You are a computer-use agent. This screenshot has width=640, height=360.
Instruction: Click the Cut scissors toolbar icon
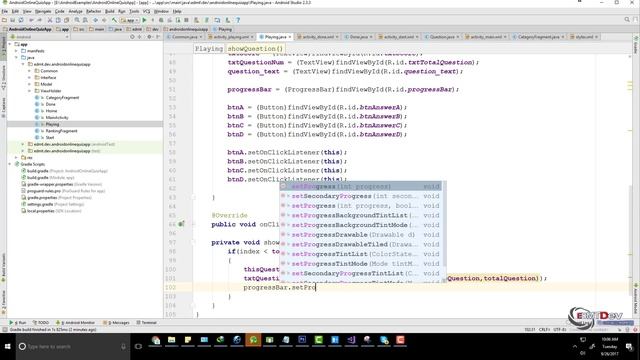pos(50,20)
